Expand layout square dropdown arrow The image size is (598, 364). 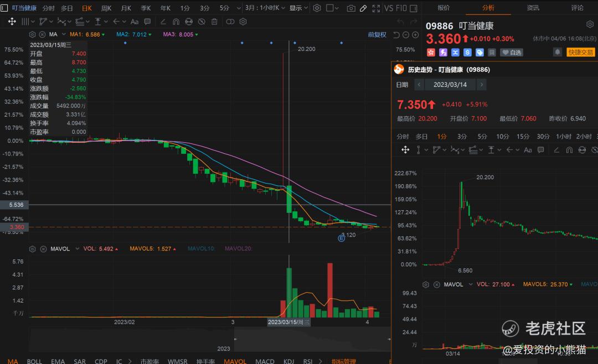click(337, 8)
